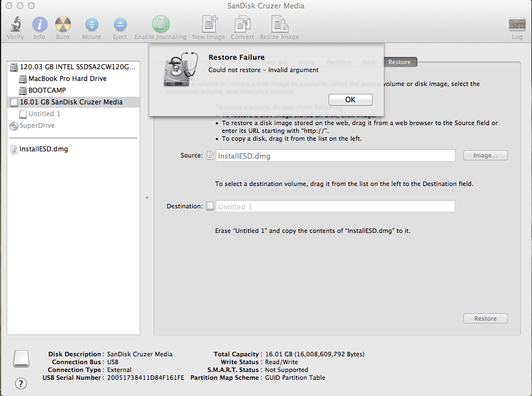Select the Untitled 1 volume
The width and height of the screenshot is (532, 396).
click(73, 114)
